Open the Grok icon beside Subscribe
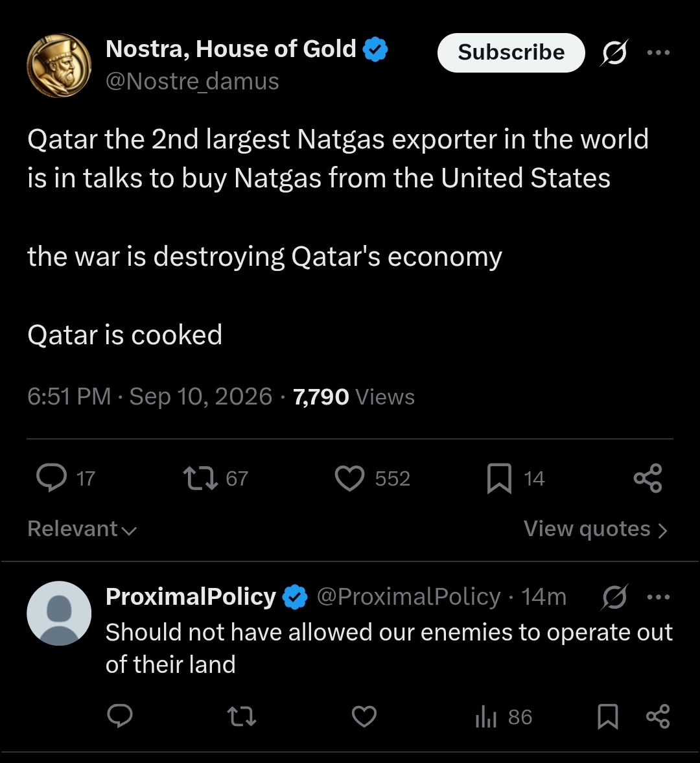Screen dimensions: 700x763 (614, 53)
